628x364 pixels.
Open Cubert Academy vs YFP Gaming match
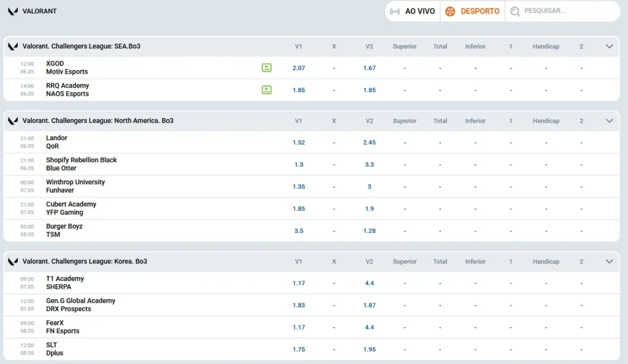[71, 208]
